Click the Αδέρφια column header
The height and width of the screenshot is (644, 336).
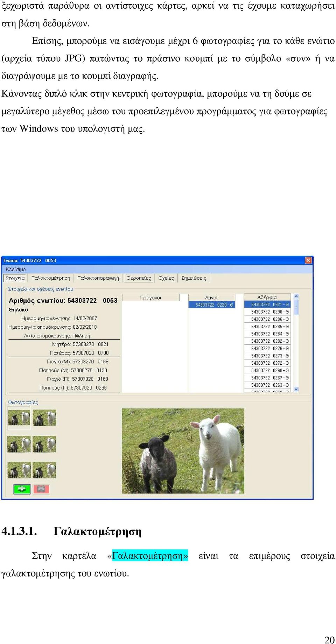(267, 297)
